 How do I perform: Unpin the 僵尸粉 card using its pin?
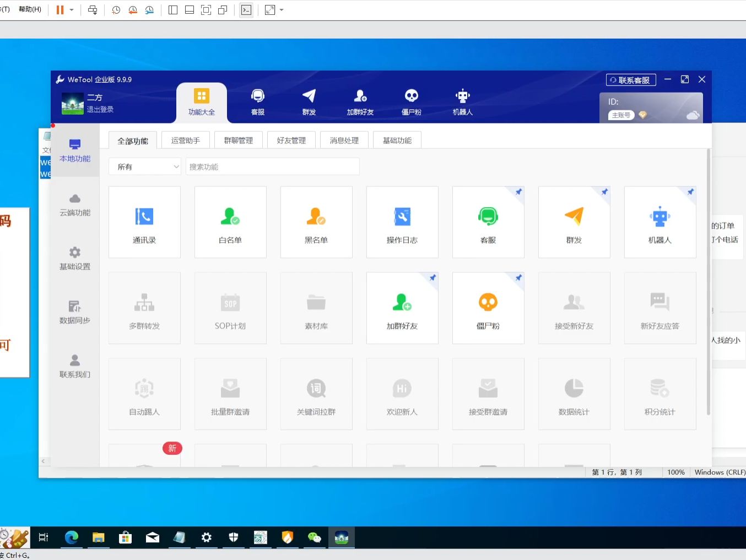pyautogui.click(x=518, y=278)
